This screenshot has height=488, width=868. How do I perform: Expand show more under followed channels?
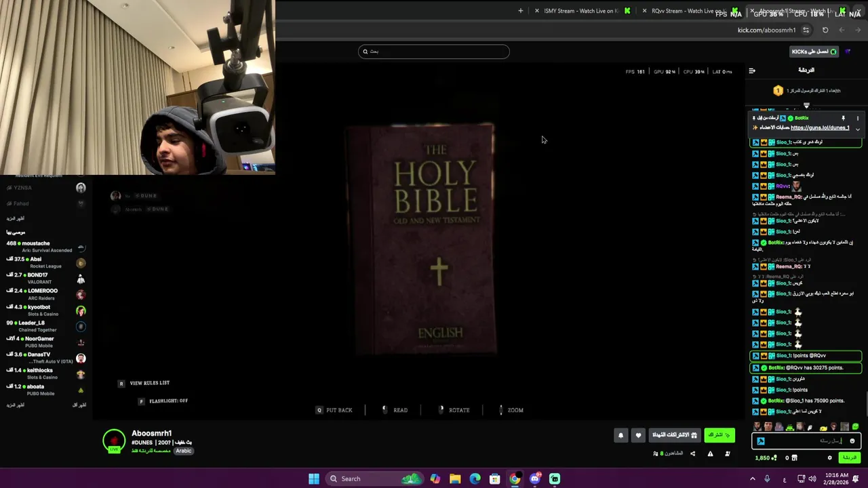point(16,218)
